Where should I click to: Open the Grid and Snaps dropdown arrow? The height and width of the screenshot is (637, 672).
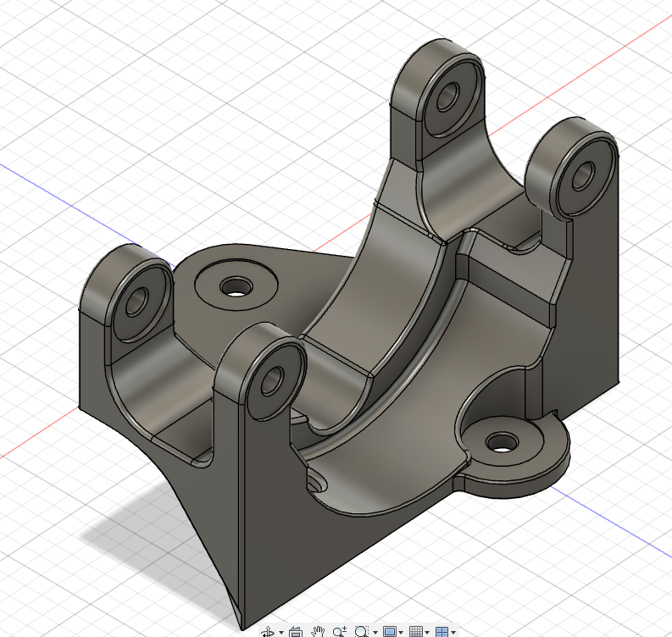427,632
